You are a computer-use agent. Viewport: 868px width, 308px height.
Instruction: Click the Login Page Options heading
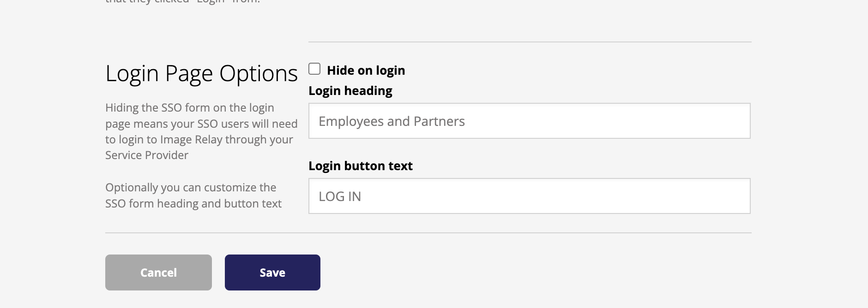coord(201,74)
